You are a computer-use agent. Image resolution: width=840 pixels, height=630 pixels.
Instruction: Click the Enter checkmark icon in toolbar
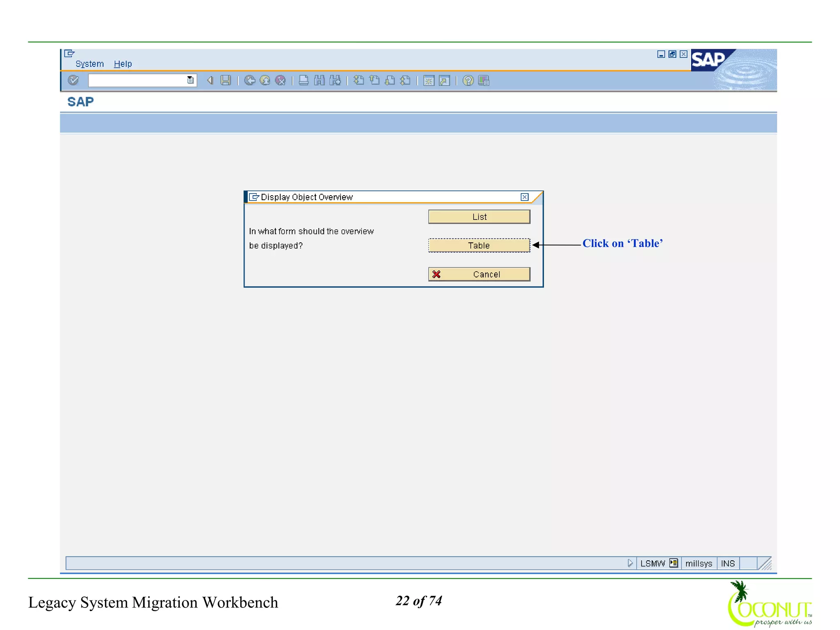tap(73, 80)
